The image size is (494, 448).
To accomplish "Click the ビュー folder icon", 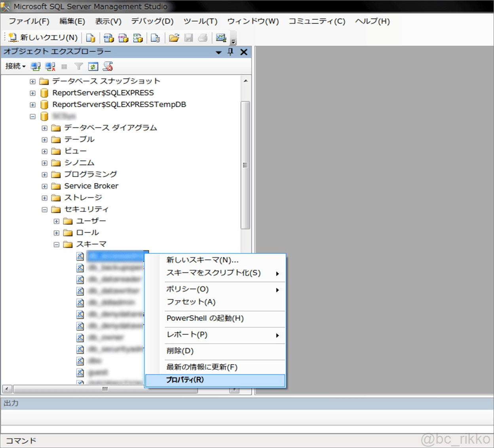I will click(56, 151).
